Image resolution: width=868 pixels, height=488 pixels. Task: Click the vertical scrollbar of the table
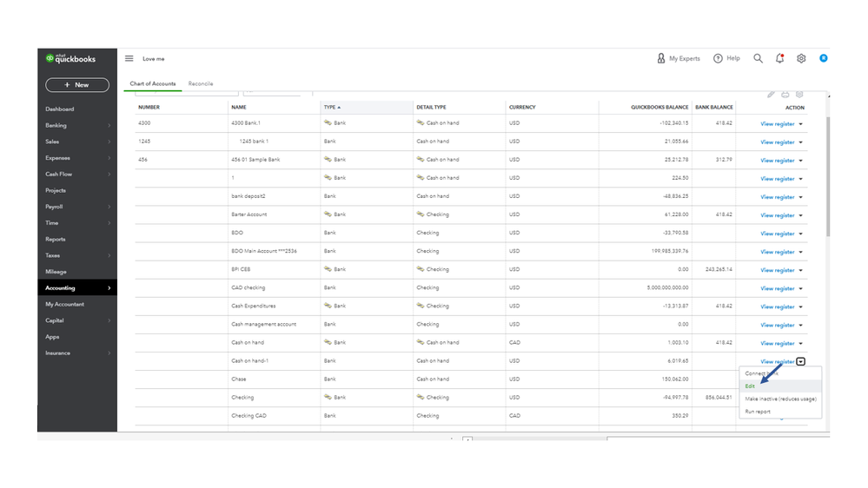click(826, 174)
